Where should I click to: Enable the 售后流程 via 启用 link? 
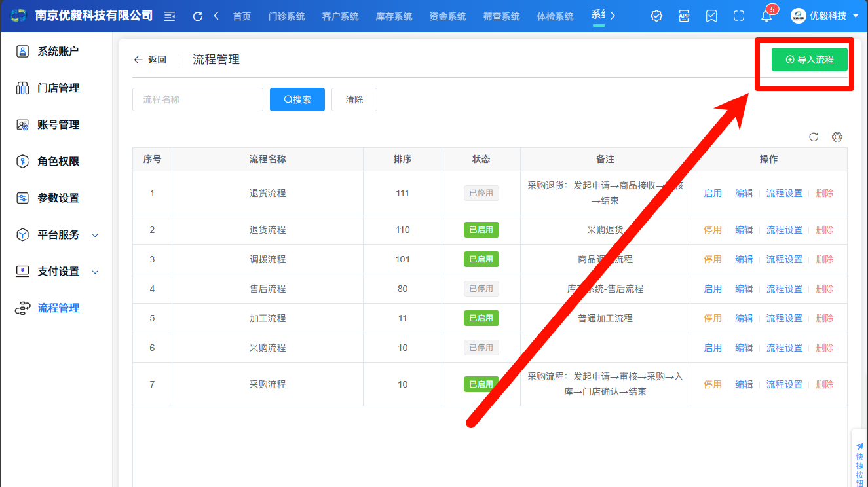point(712,289)
